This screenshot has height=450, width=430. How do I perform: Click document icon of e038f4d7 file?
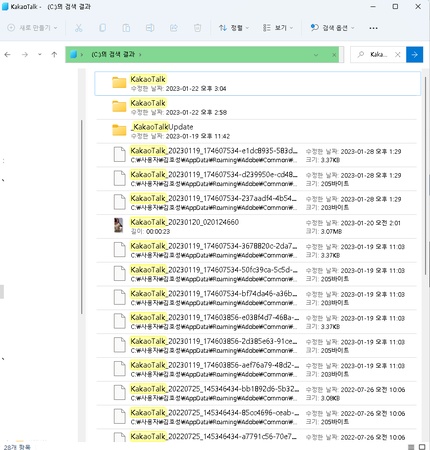tap(119, 321)
